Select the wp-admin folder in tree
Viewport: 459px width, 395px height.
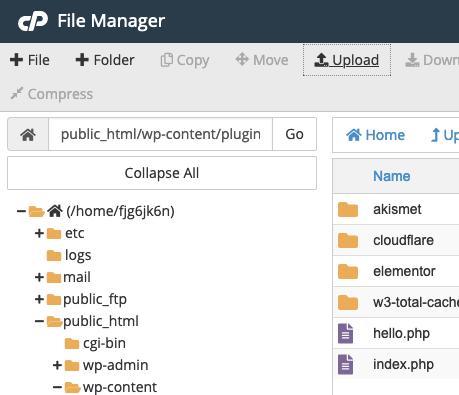115,365
